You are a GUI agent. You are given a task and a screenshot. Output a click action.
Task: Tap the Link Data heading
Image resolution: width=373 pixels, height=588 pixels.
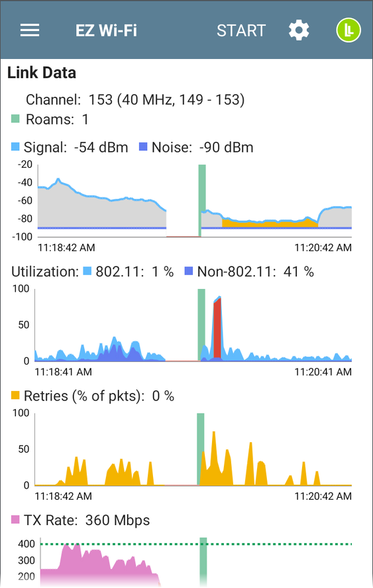point(42,73)
